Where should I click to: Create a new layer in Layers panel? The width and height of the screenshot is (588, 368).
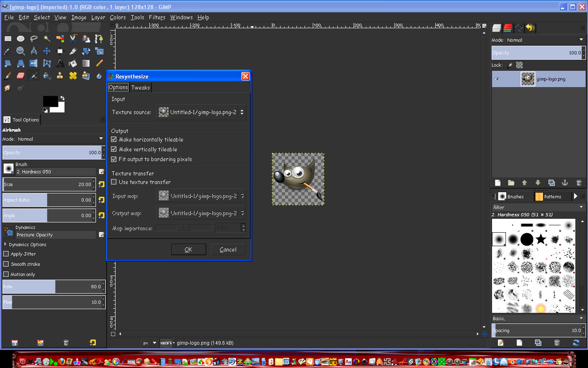tap(498, 183)
